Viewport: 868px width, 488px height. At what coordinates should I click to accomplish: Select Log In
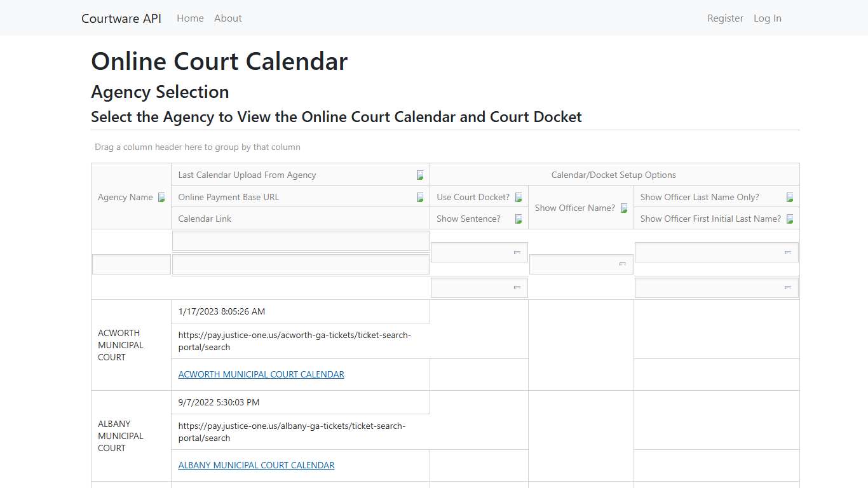tap(767, 18)
